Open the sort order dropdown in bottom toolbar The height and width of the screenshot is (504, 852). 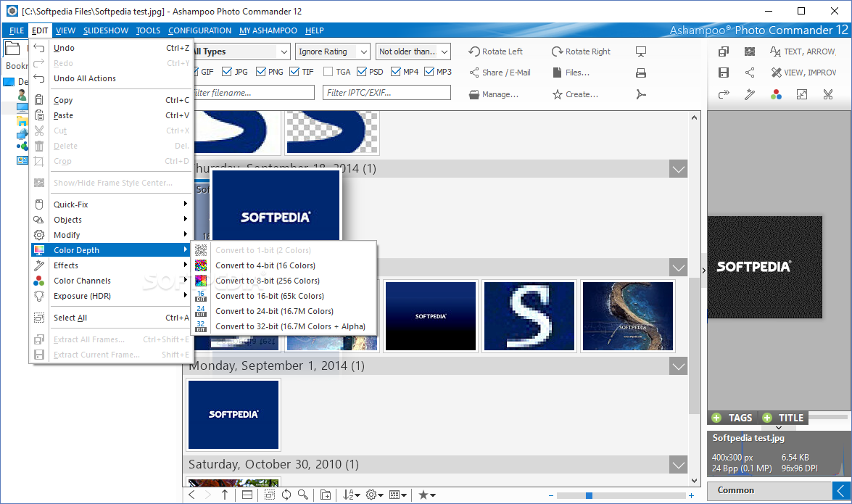351,495
